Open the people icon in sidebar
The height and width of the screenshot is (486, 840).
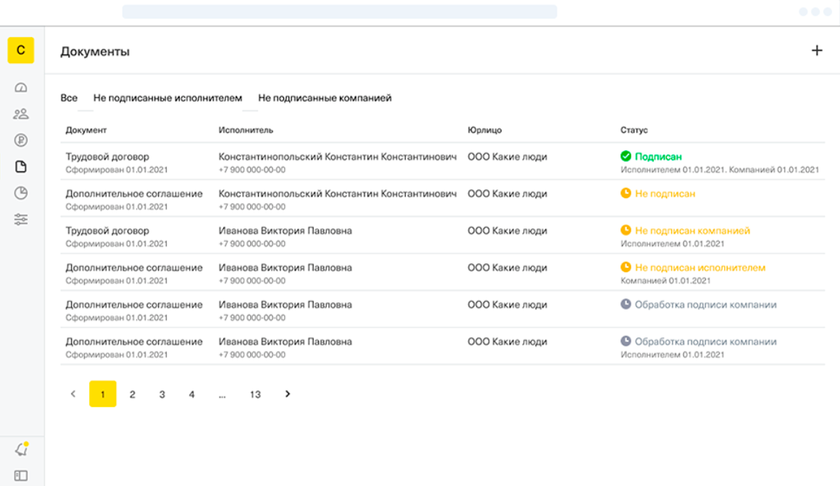pyautogui.click(x=21, y=114)
